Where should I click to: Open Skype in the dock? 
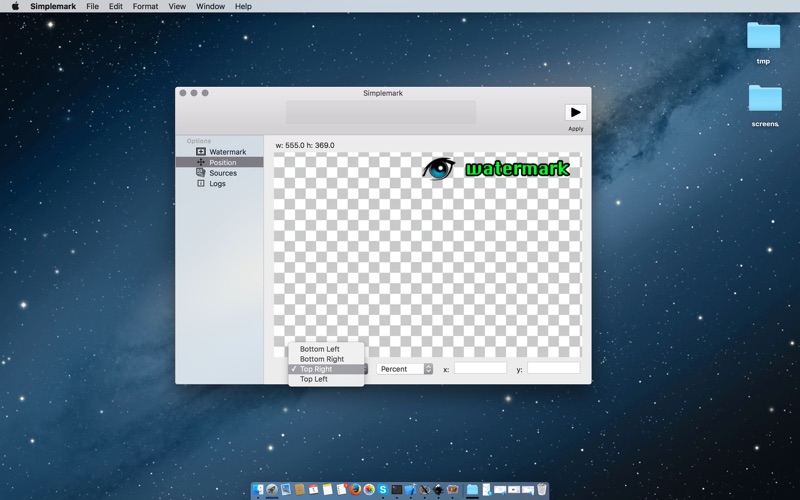[x=383, y=490]
